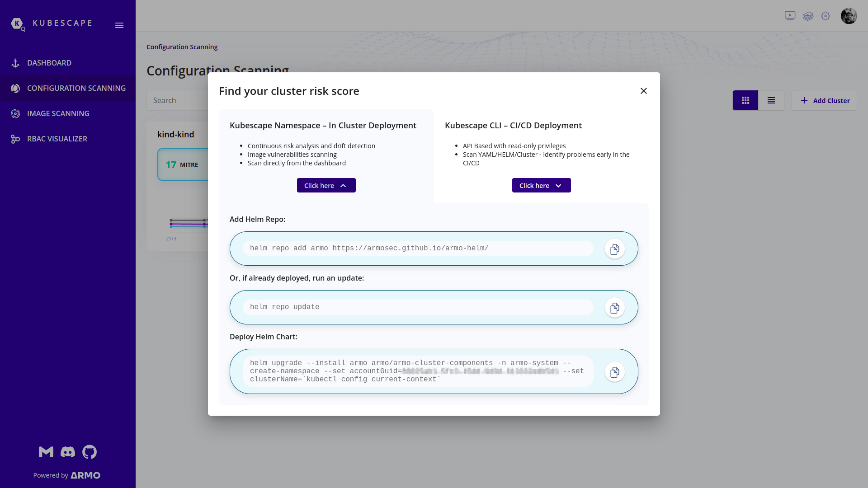Click 'Find your cluster risk score' title

tap(289, 91)
